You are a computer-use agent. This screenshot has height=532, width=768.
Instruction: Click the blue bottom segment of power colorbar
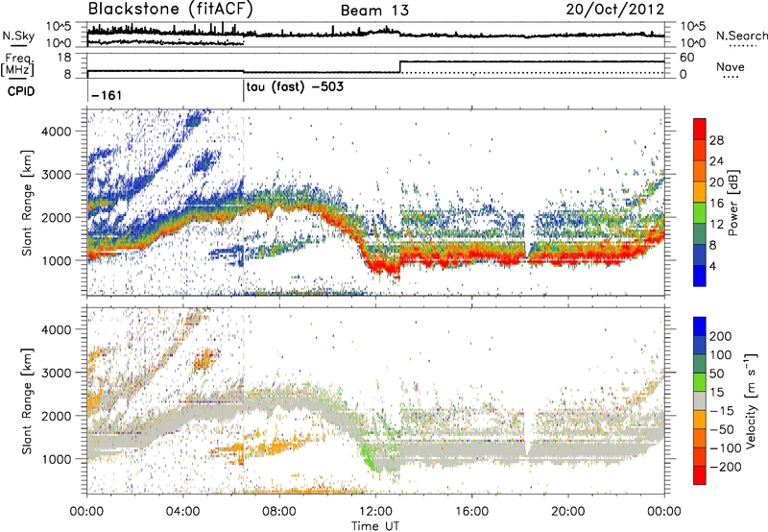coord(700,276)
